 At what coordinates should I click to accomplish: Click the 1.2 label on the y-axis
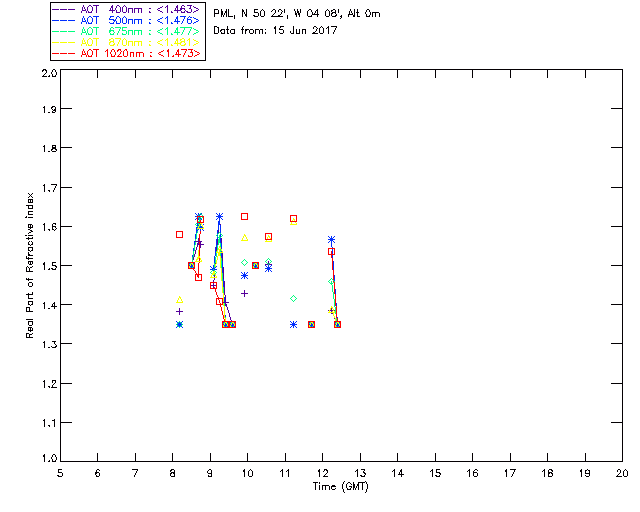[x=49, y=385]
